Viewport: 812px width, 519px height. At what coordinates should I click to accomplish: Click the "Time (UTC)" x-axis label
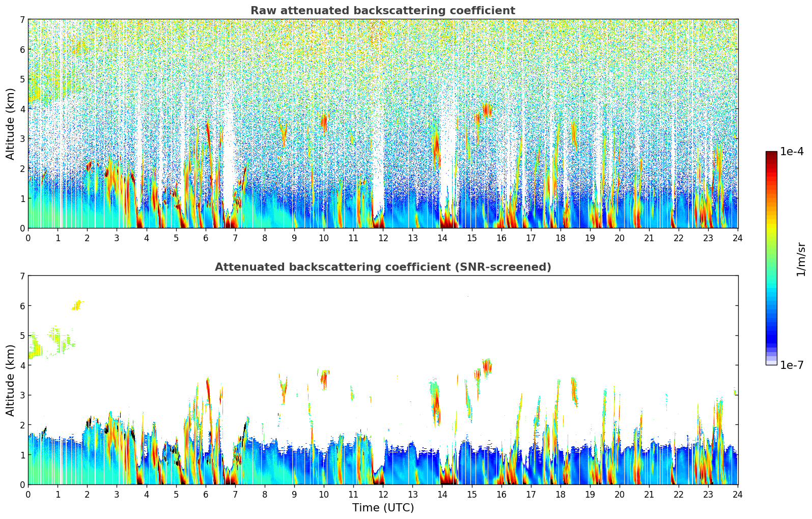pos(383,507)
